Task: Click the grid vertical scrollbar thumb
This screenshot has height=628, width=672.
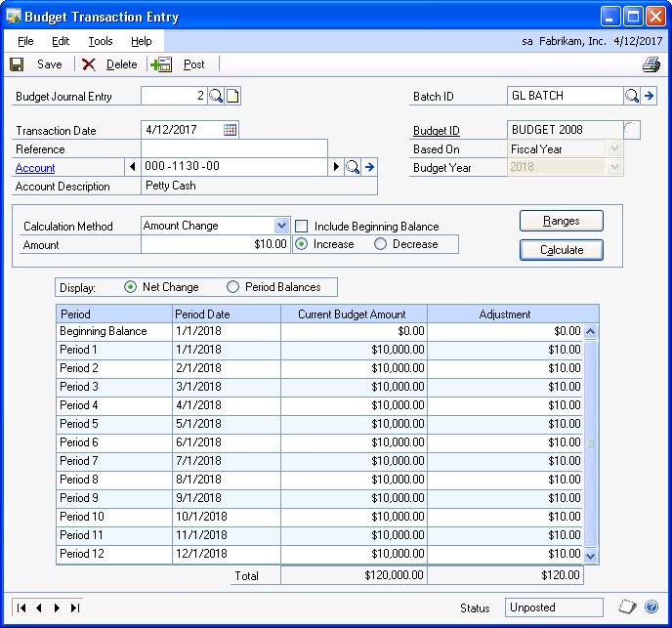Action: pyautogui.click(x=591, y=443)
